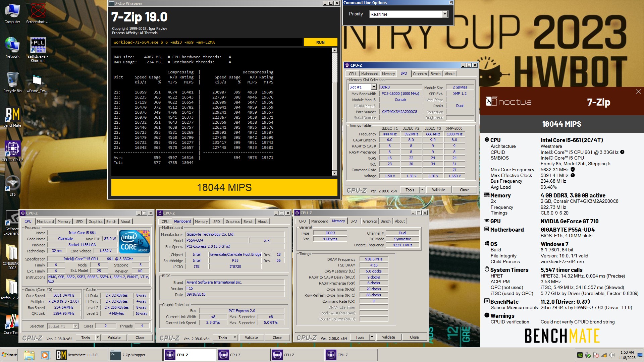Screen dimensions: 644x362
Task: Open the Priority dropdown
Action: pos(445,14)
